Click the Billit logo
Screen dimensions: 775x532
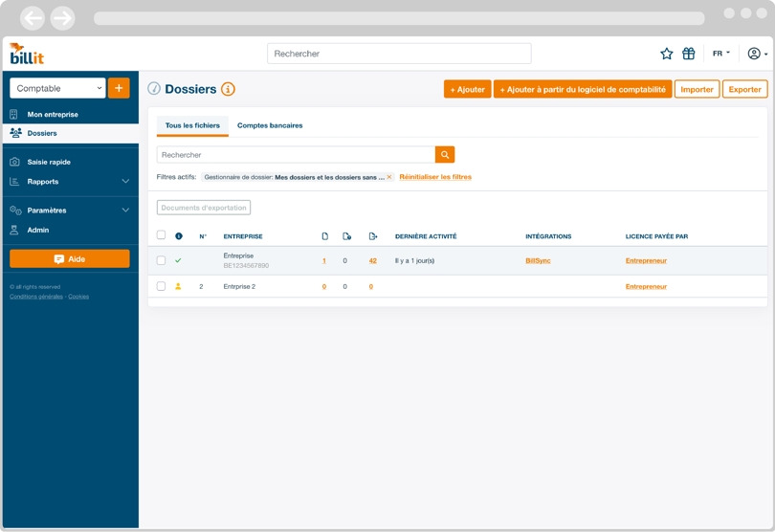click(26, 54)
